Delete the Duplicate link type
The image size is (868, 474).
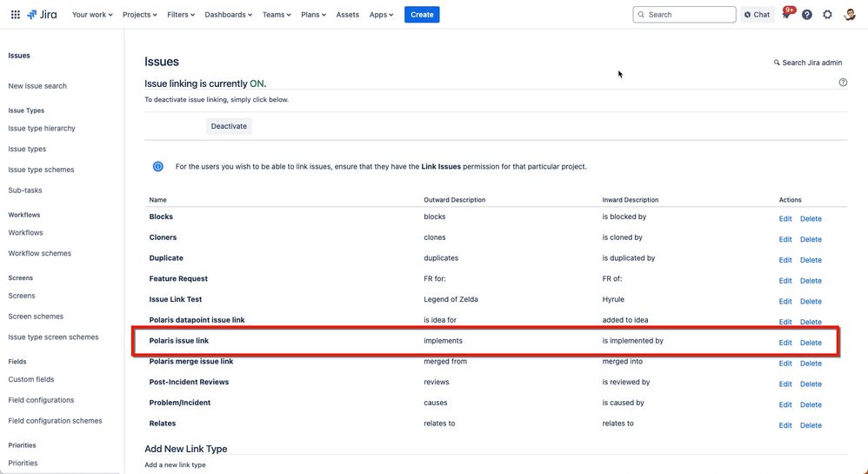tap(811, 260)
